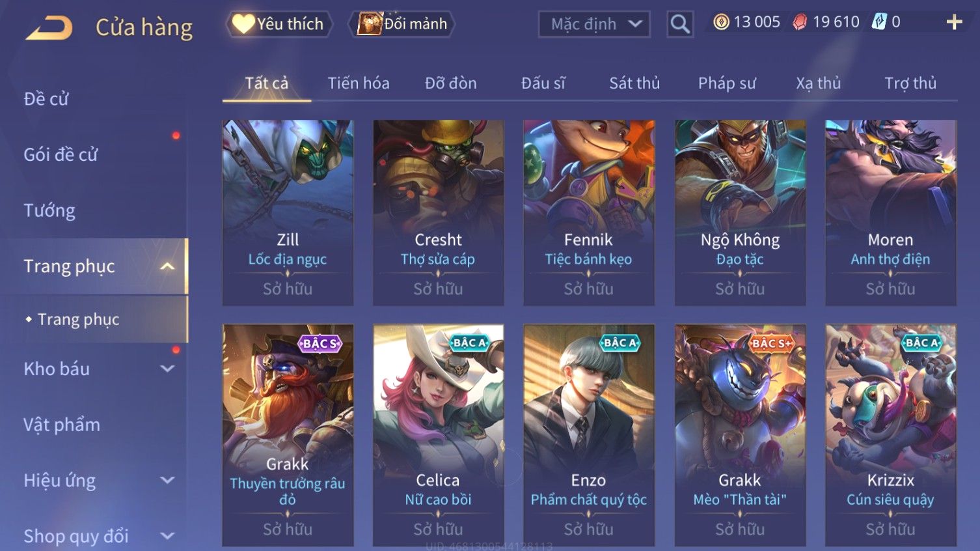Click the golden back arrow icon
980x551 pixels.
pos(49,28)
